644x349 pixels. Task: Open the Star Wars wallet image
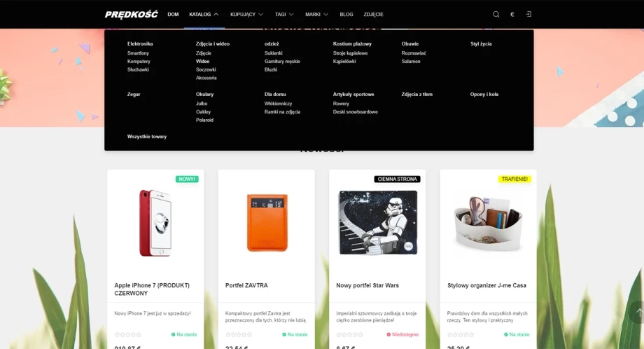pyautogui.click(x=377, y=222)
